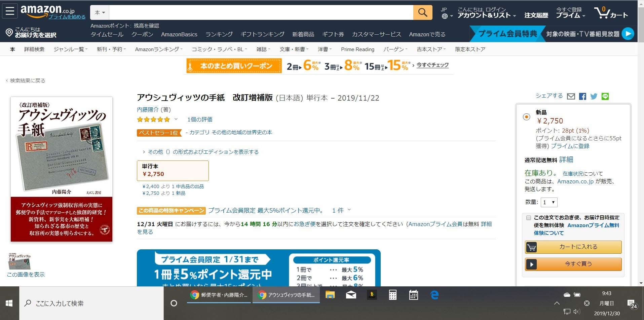644x320 pixels.
Task: Select the 新品 radio button
Action: tap(527, 117)
